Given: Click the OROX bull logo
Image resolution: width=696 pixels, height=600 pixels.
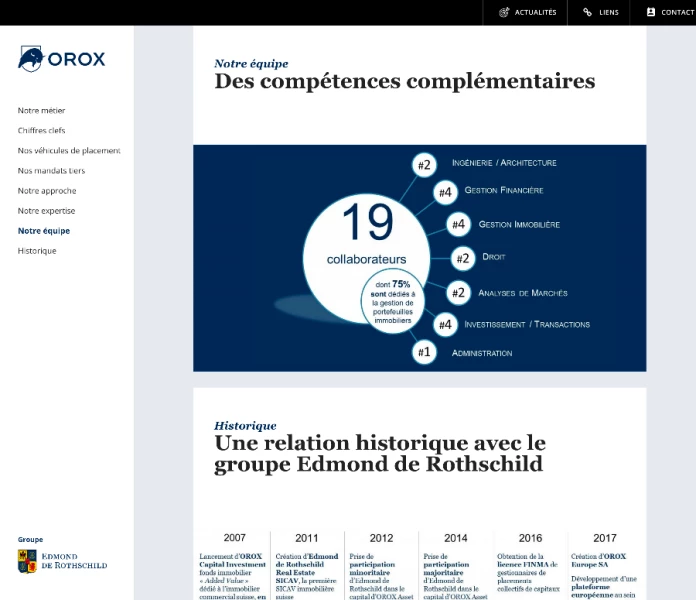Looking at the screenshot, I should pos(62,59).
